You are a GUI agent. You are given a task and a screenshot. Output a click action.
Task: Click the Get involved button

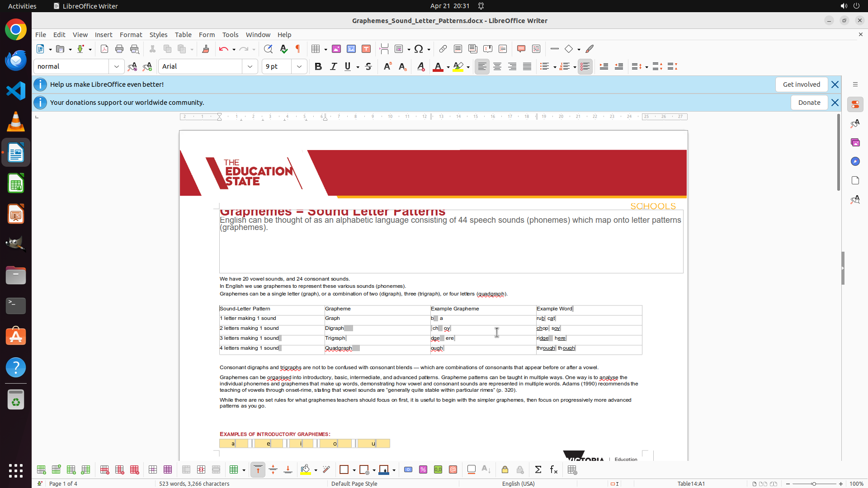801,84
